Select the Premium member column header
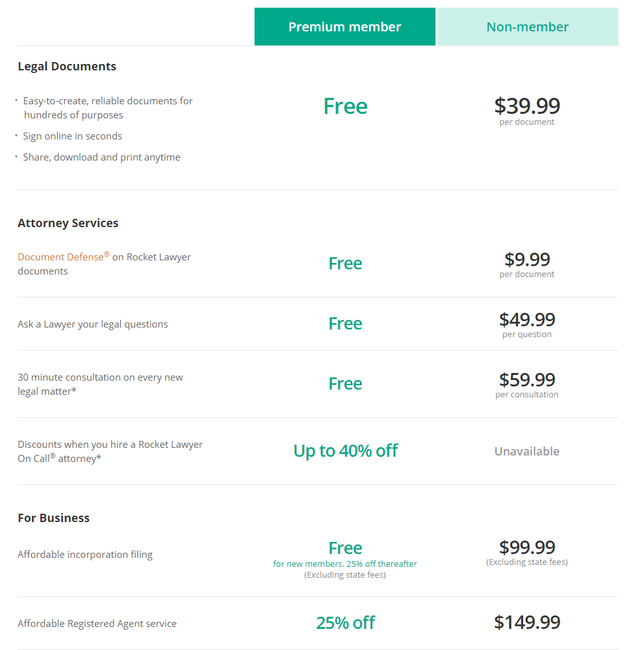 (x=345, y=26)
